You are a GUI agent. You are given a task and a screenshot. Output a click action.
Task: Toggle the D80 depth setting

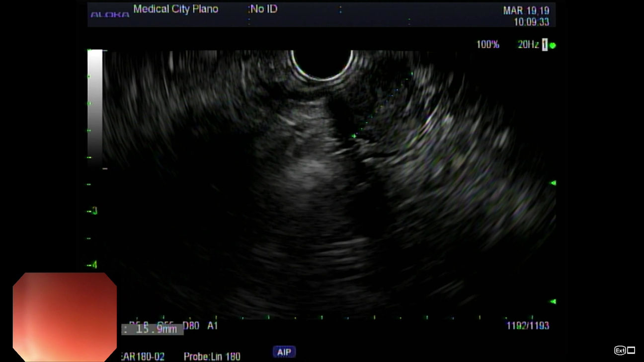coord(191,326)
